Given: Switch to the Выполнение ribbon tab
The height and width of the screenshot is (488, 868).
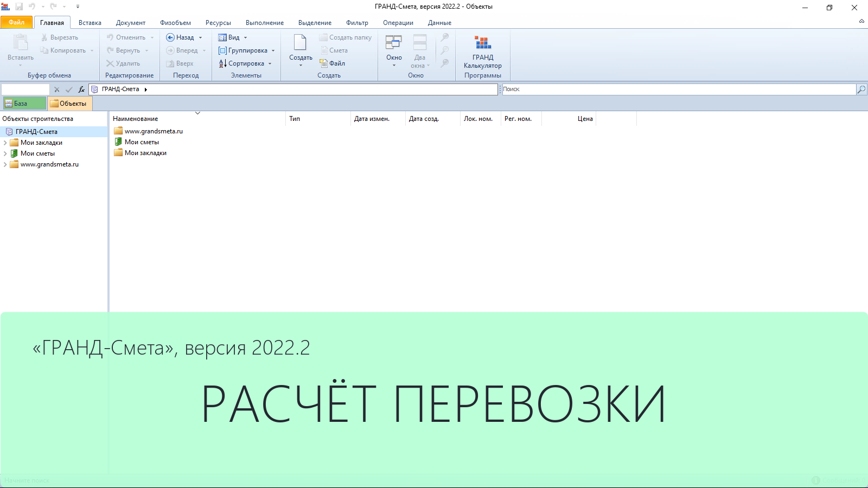Looking at the screenshot, I should [265, 23].
